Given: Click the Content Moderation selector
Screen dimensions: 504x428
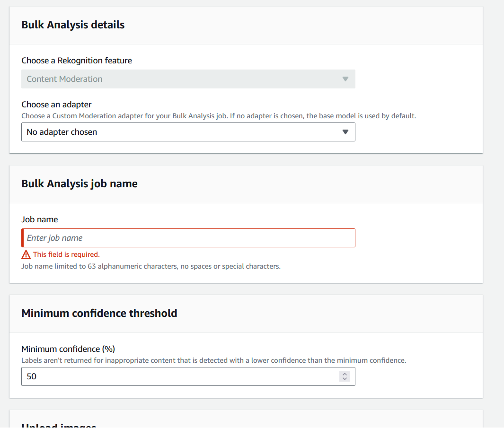Looking at the screenshot, I should [x=188, y=79].
